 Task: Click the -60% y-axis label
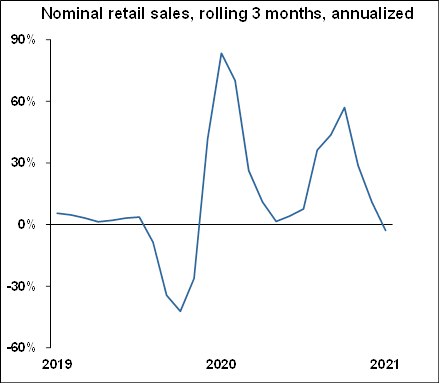click(x=21, y=347)
